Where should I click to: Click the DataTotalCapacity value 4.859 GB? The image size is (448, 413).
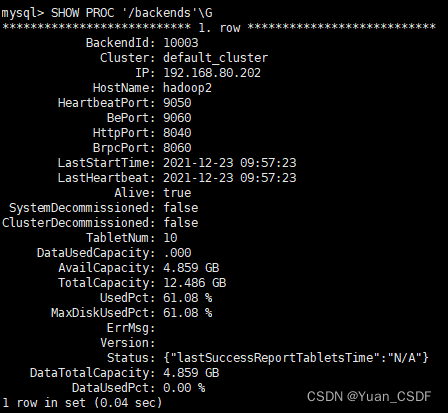pos(191,373)
